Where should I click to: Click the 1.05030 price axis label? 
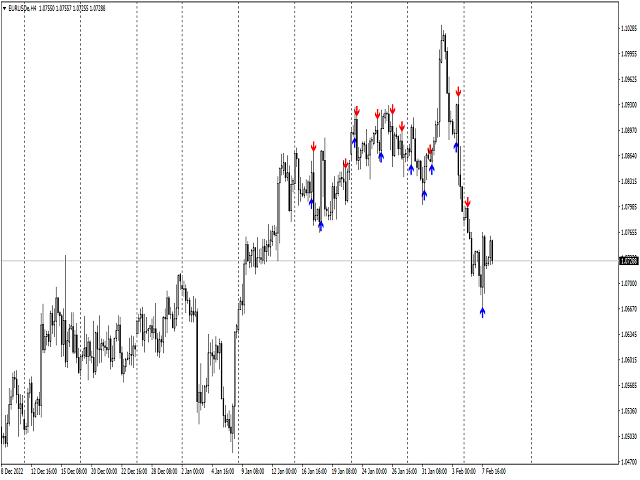click(629, 436)
